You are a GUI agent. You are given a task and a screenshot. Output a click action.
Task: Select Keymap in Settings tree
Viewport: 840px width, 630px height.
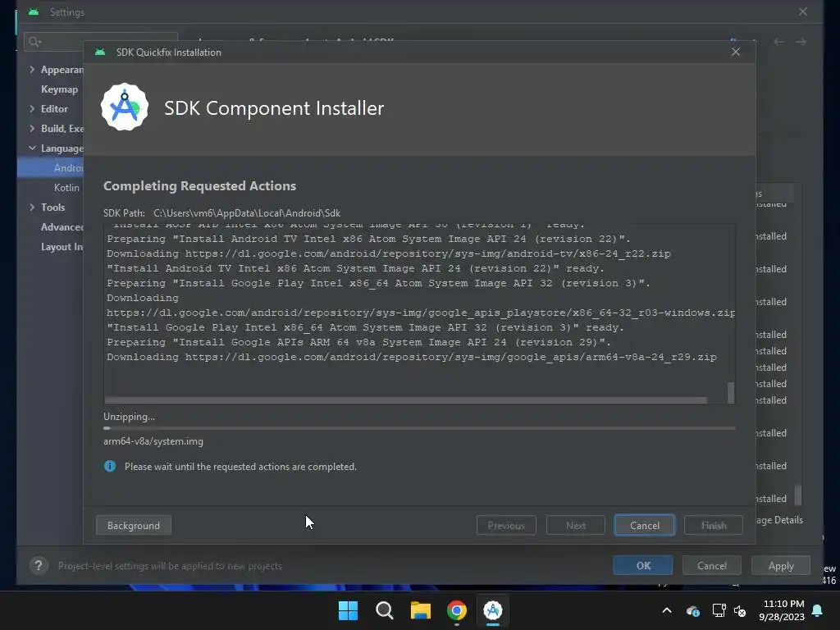(59, 89)
